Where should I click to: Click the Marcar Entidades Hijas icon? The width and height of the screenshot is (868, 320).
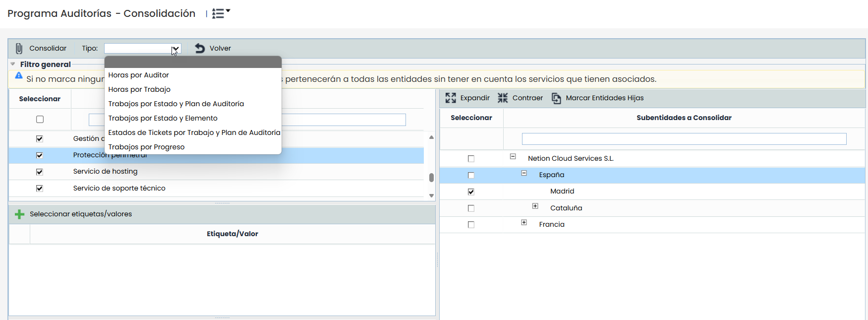point(556,98)
